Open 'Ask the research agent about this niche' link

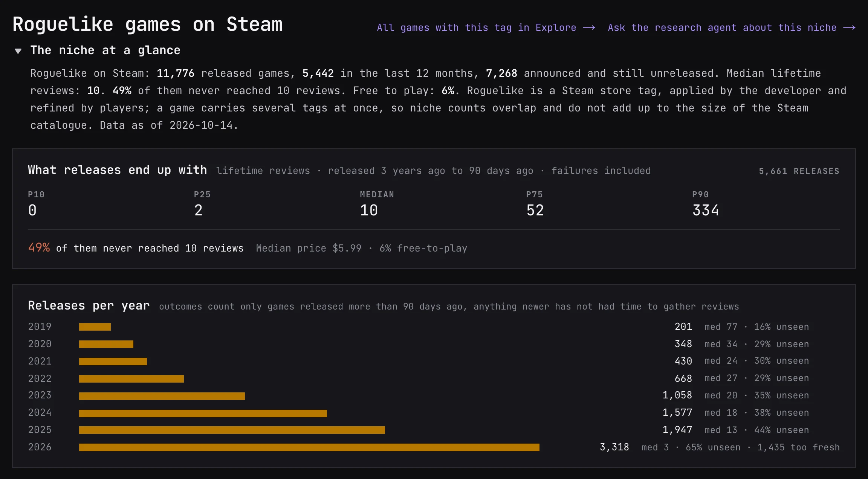pyautogui.click(x=732, y=27)
